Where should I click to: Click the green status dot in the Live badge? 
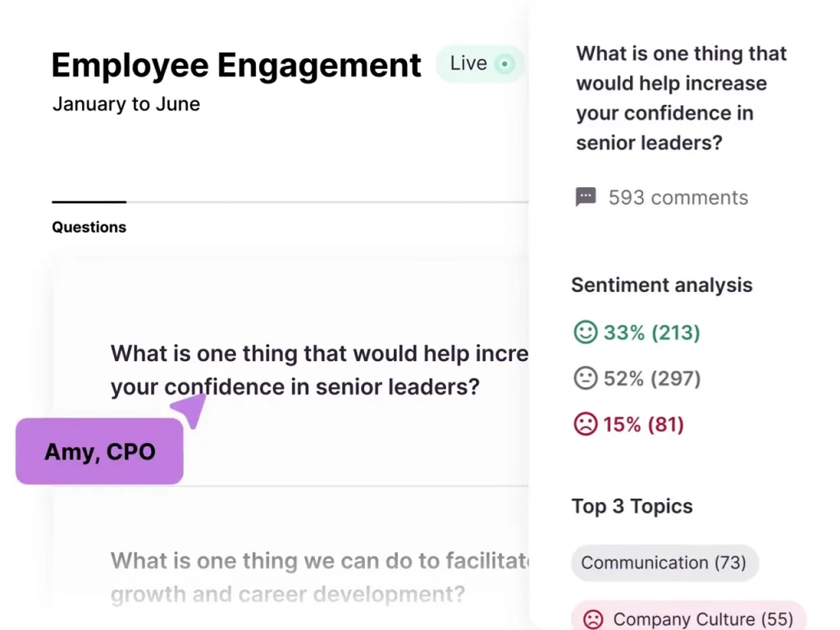503,63
